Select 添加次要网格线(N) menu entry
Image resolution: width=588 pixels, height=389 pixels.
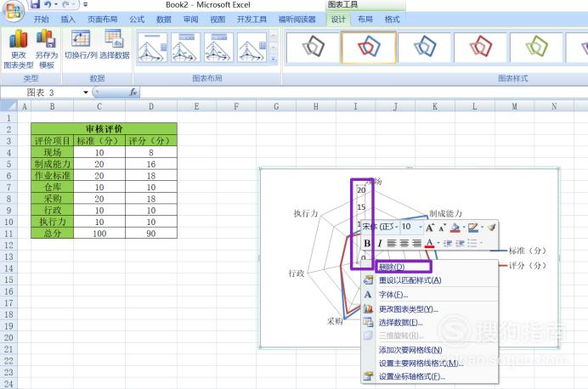tap(431, 350)
